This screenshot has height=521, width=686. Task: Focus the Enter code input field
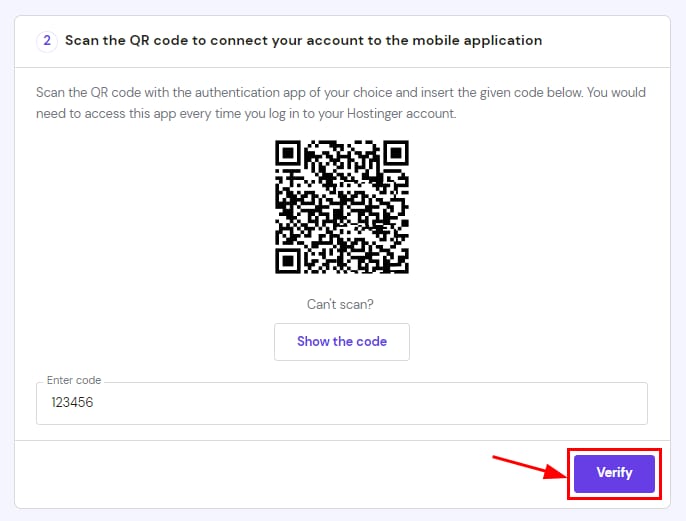pos(342,403)
